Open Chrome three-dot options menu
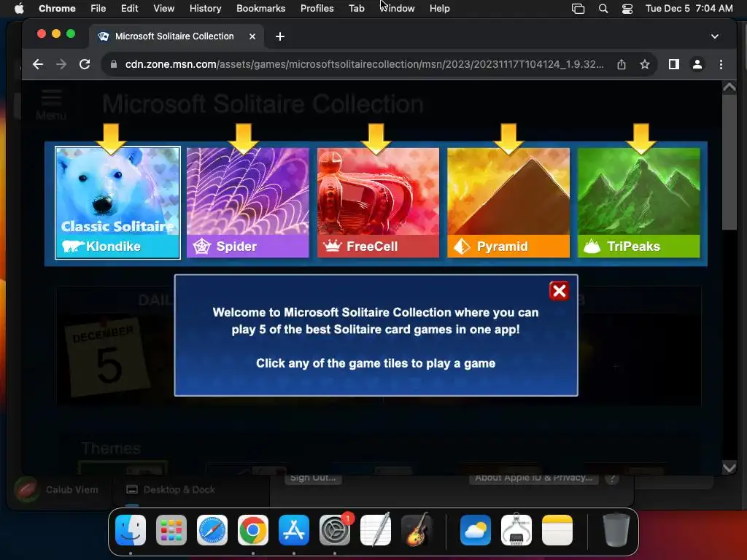Viewport: 747px width, 560px height. click(721, 64)
